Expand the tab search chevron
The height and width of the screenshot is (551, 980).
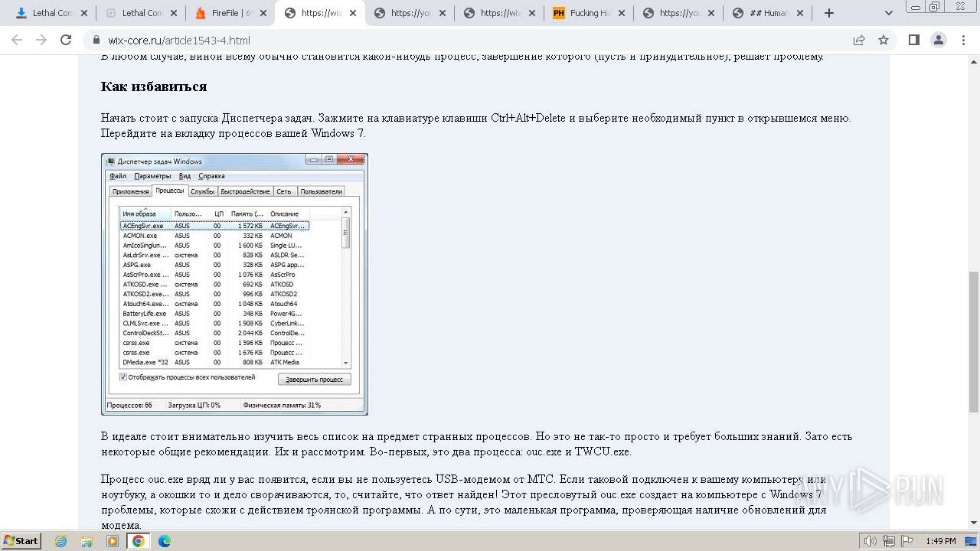click(x=889, y=13)
